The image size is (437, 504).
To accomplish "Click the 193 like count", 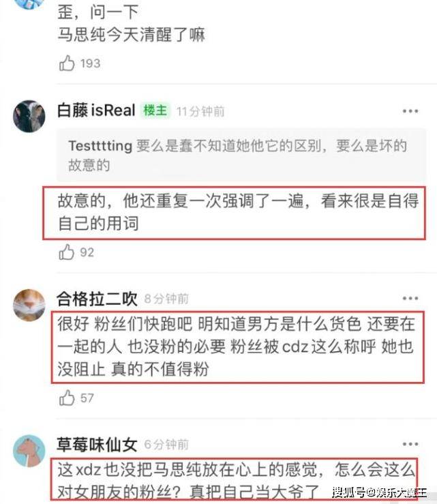I will pyautogui.click(x=90, y=63).
